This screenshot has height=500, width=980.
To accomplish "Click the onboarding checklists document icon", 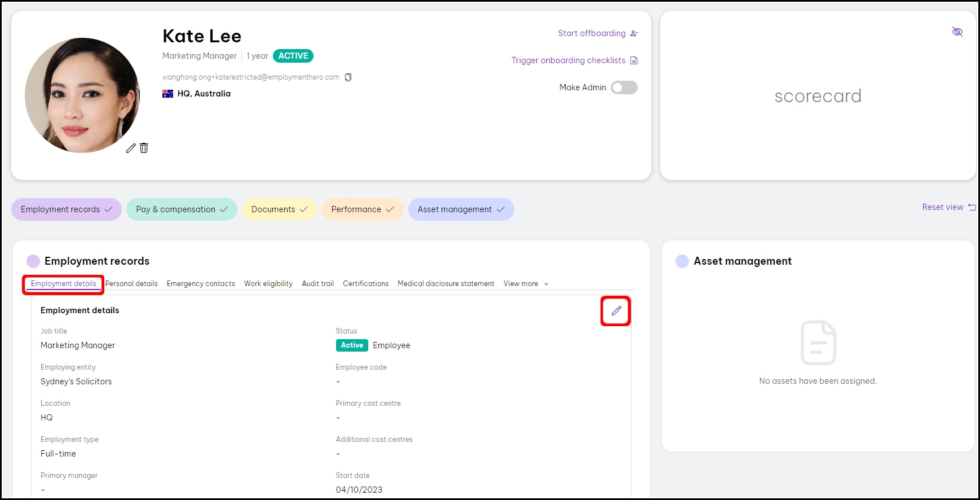I will 634,60.
